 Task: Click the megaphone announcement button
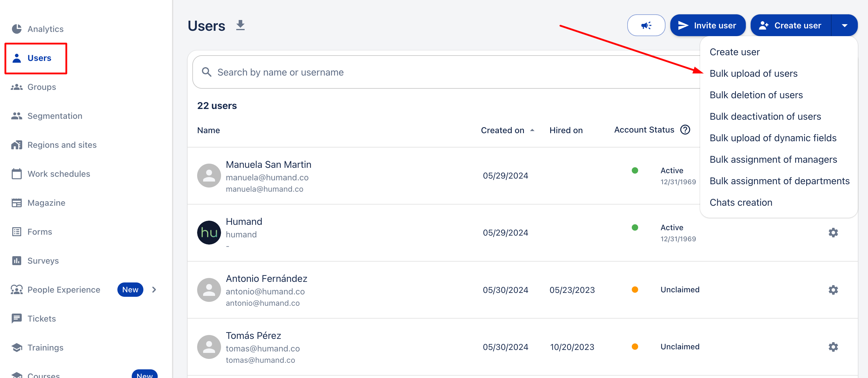(x=645, y=26)
